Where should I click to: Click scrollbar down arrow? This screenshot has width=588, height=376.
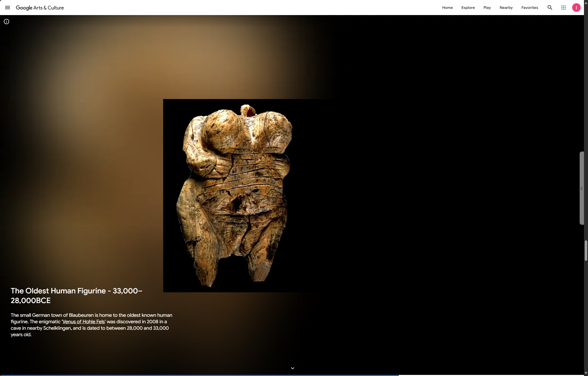click(x=586, y=373)
